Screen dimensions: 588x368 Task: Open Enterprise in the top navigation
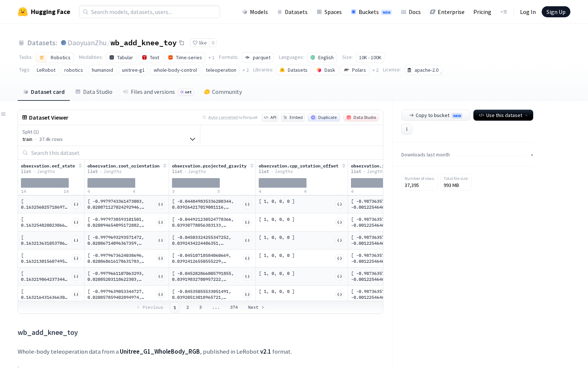[x=447, y=12]
